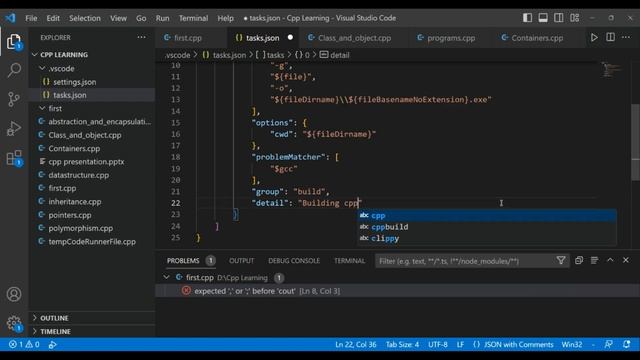Open the Search view icon
The width and height of the screenshot is (640, 360).
(14, 70)
